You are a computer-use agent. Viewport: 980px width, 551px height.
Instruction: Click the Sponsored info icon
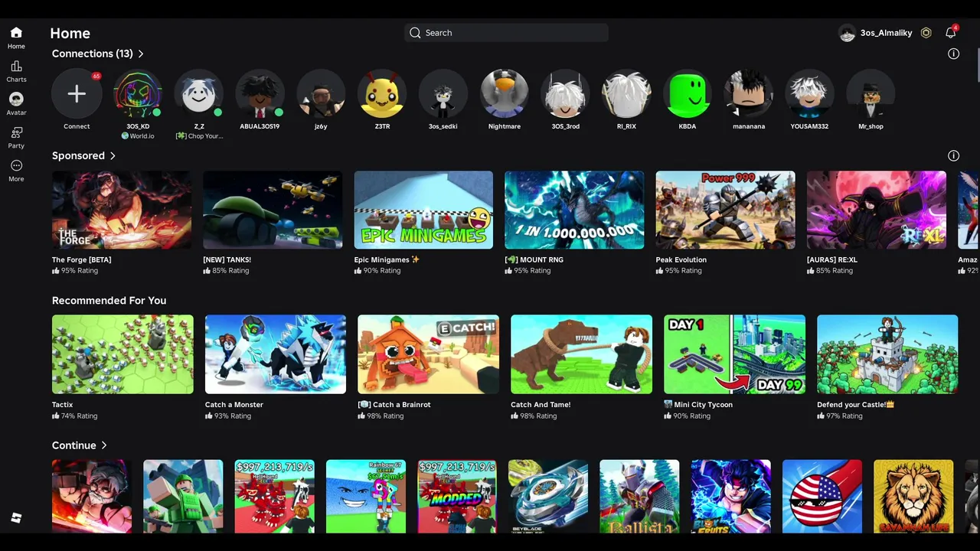(953, 155)
